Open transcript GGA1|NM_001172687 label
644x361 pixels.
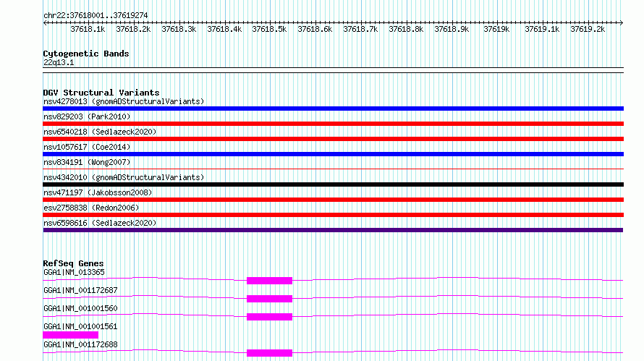coord(80,290)
